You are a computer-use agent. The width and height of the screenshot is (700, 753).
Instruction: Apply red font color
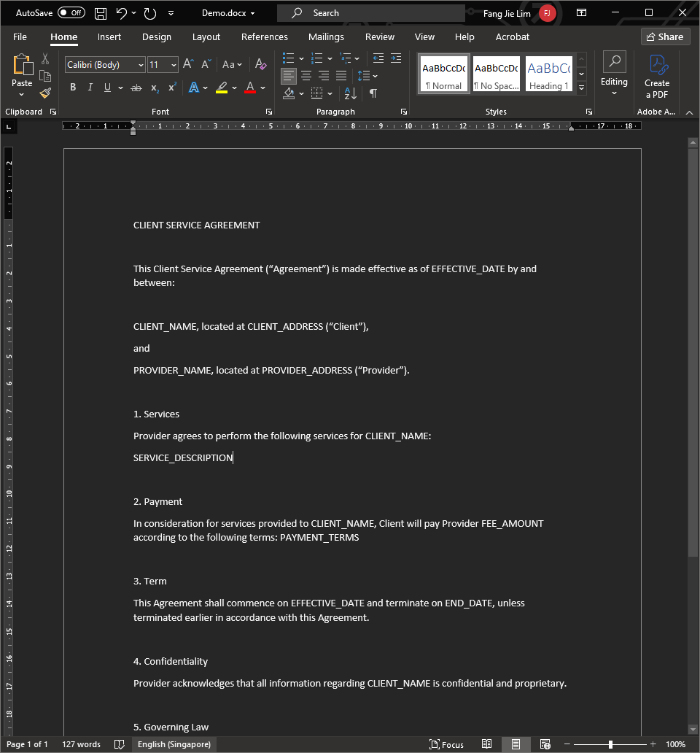(250, 88)
